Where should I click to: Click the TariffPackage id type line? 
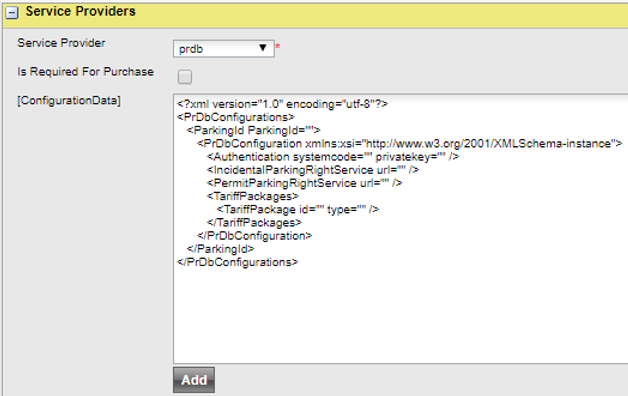pos(298,210)
